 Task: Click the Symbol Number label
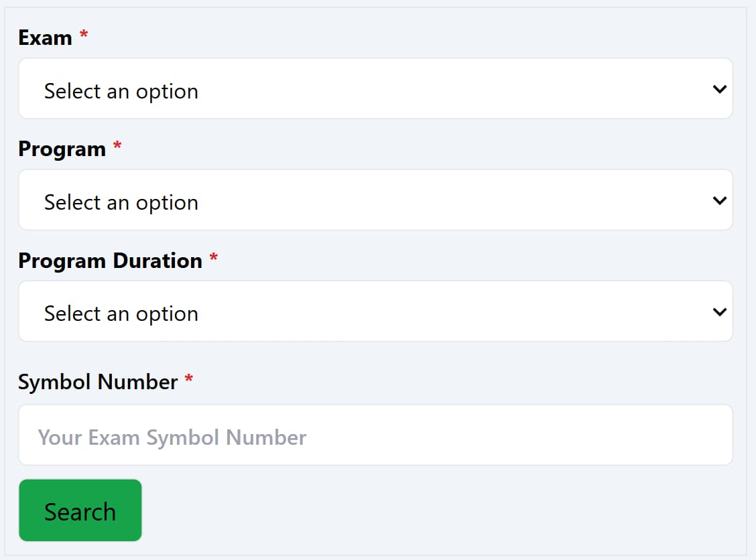98,382
